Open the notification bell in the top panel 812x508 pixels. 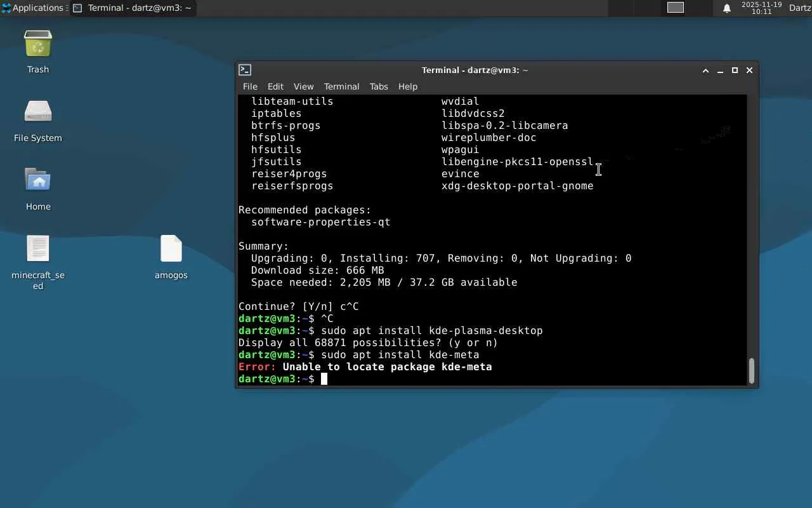(x=727, y=8)
